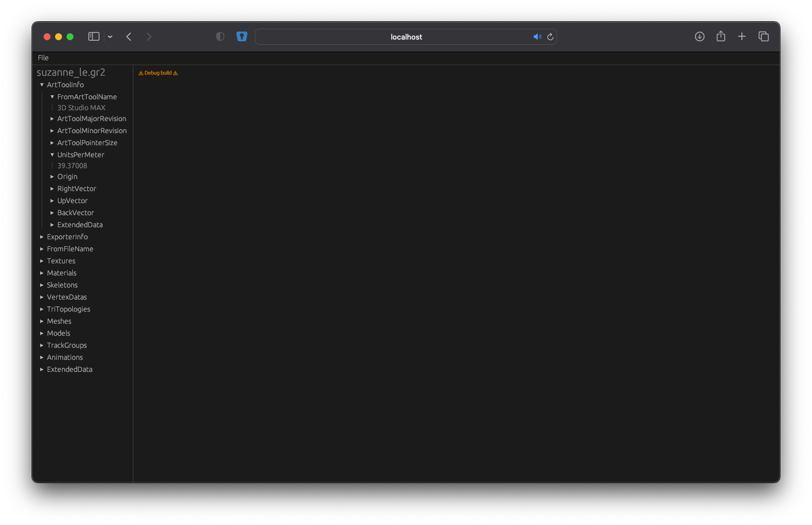The height and width of the screenshot is (525, 812).
Task: Click the Debug build warning label
Action: 158,73
